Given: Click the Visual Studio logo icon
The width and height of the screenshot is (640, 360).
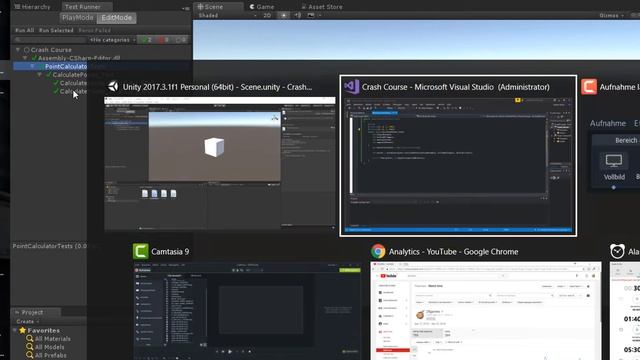Looking at the screenshot, I should coord(351,87).
